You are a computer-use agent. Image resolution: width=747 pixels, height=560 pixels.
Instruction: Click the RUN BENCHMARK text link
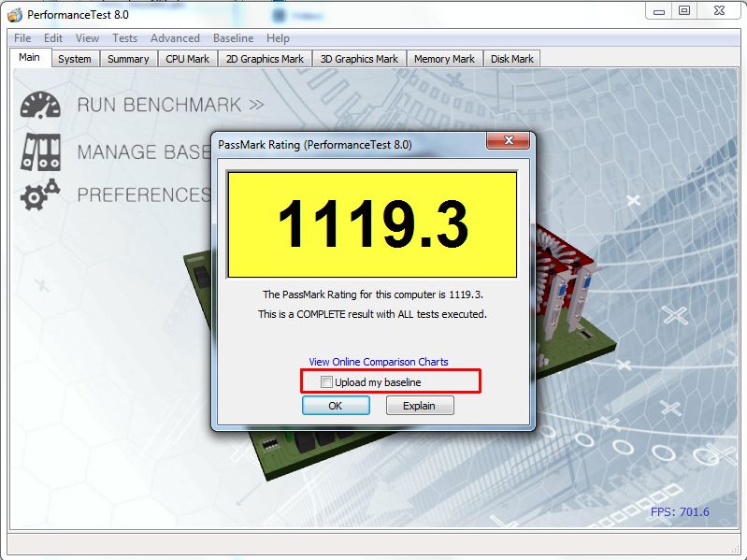tap(170, 105)
